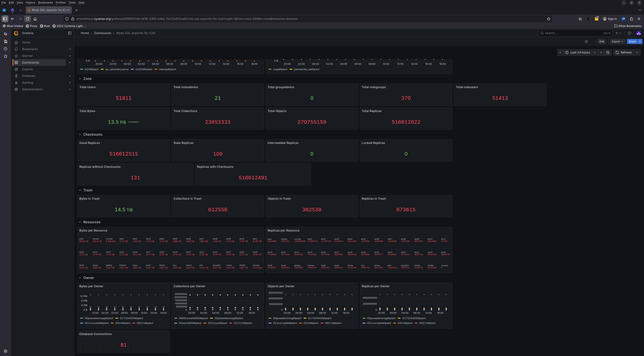Open the Last 24 hours time picker
Screen dimensions: 644x356
(x=580, y=52)
